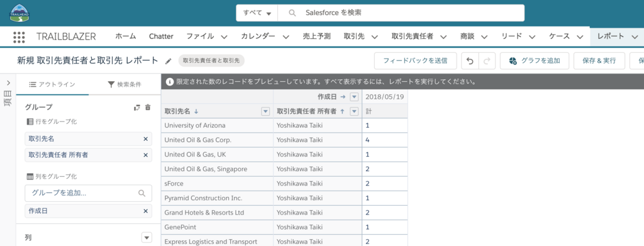Click the Trailhead logo
This screenshot has width=644, height=246.
pos(19,13)
